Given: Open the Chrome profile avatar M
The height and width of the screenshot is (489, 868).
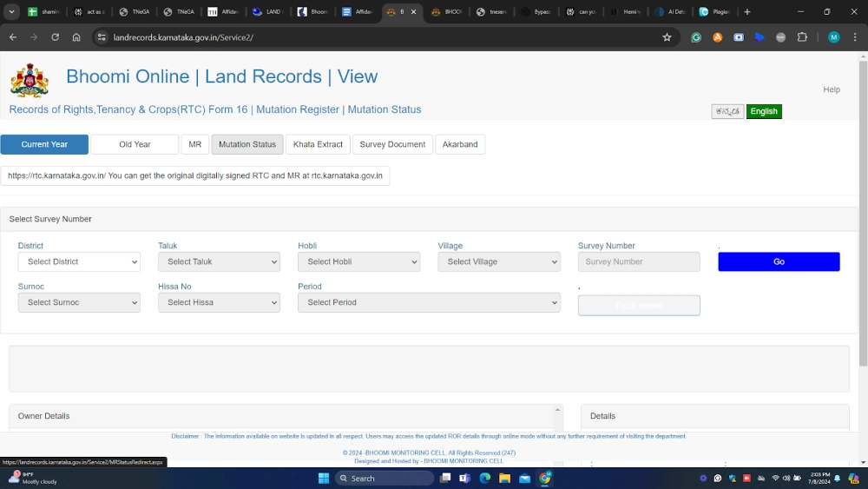Looking at the screenshot, I should click(x=833, y=37).
